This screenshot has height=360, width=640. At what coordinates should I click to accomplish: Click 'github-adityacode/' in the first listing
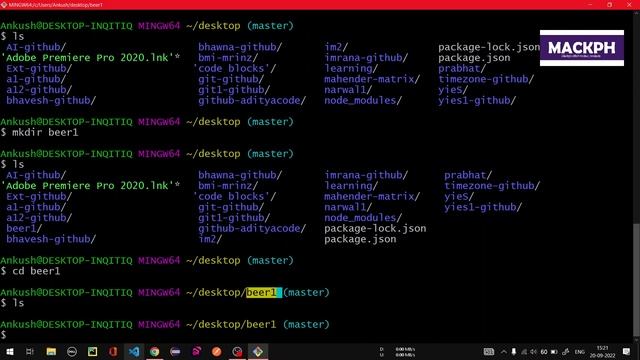252,100
